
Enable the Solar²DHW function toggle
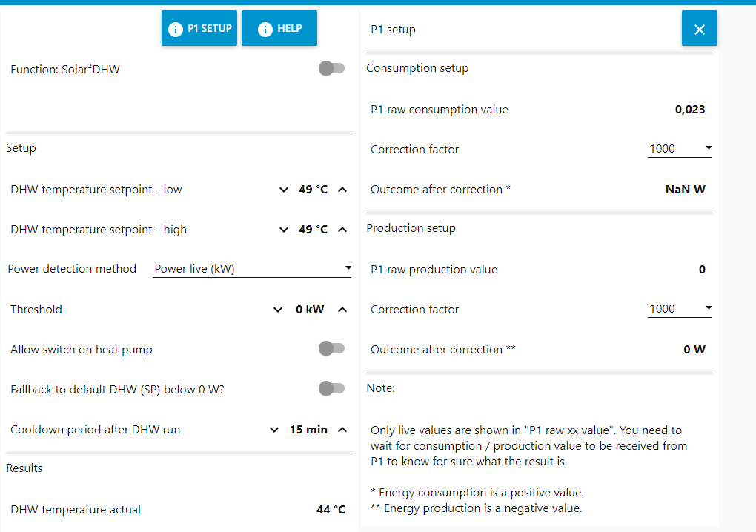pos(332,68)
